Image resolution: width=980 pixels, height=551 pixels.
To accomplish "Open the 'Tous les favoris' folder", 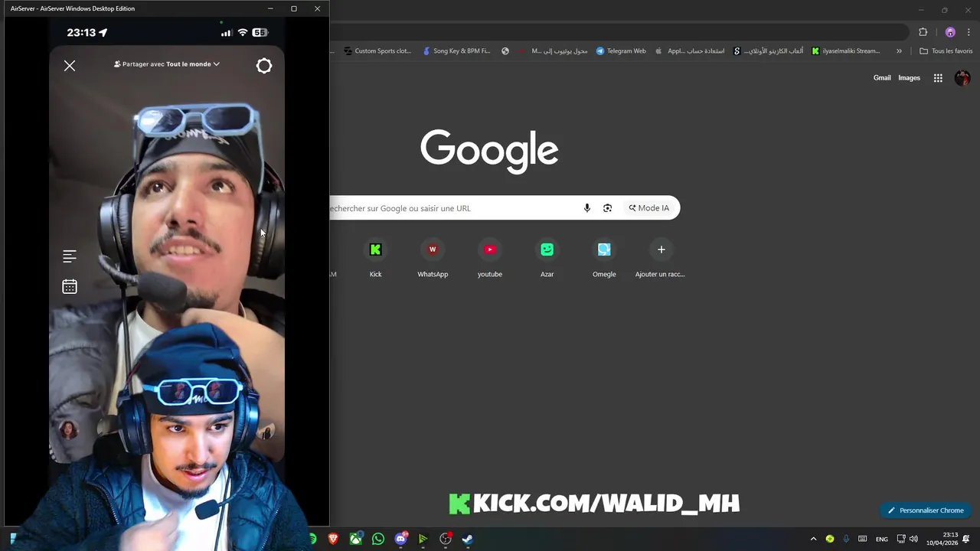I will tap(946, 51).
